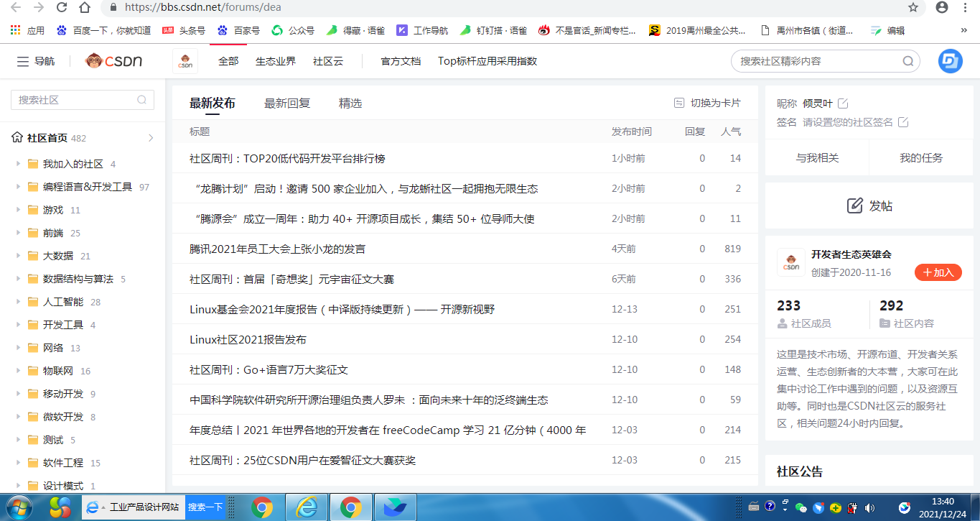Open the 微软开发 folder in sidebar
Image resolution: width=980 pixels, height=521 pixels.
[63, 417]
